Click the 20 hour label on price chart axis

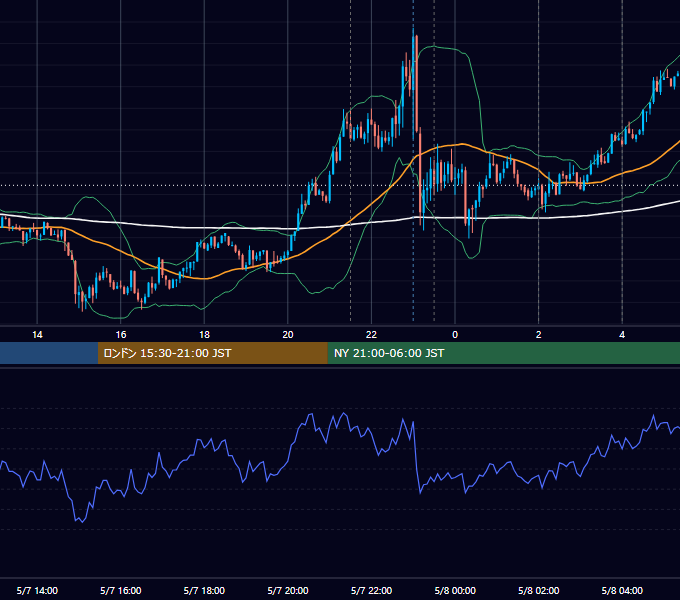pyautogui.click(x=288, y=335)
